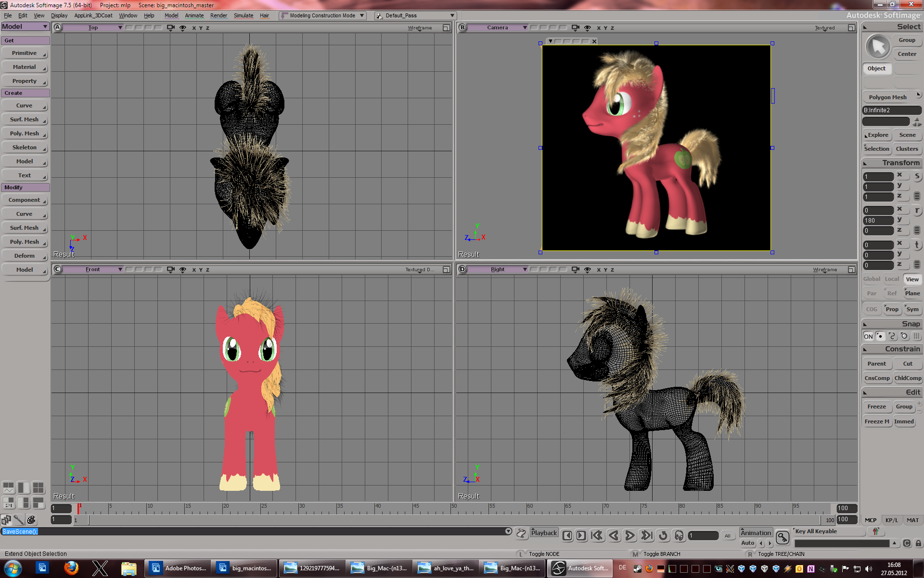The image size is (924, 578).
Task: Toggle Snap ON button
Action: [x=868, y=336]
